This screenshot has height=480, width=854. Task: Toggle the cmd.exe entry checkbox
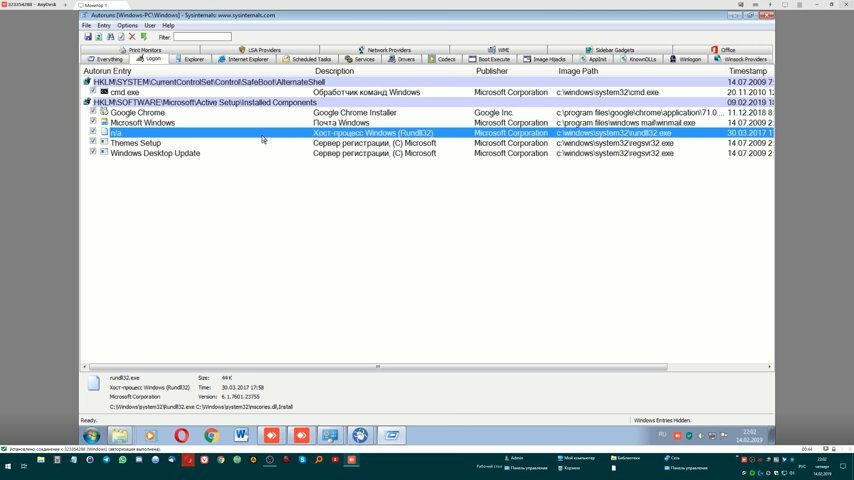pos(93,92)
